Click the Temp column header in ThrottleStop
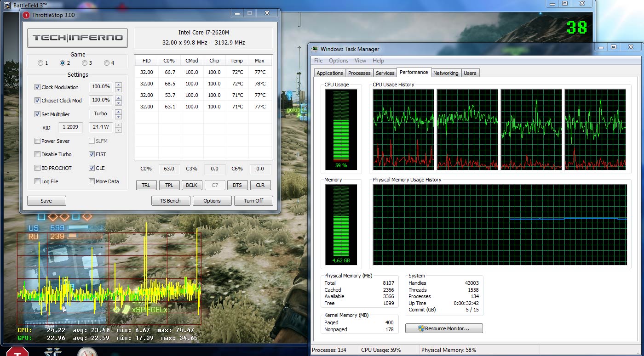The width and height of the screenshot is (644, 356). click(x=236, y=61)
